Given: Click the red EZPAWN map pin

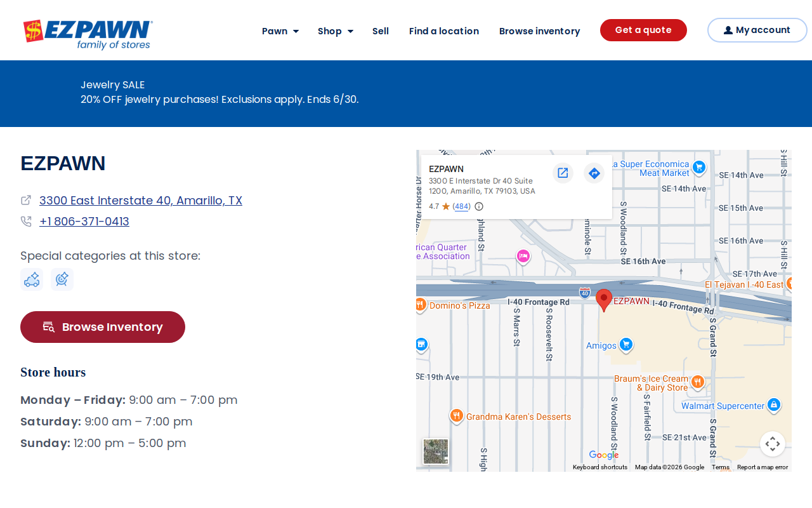Looking at the screenshot, I should click(x=604, y=300).
